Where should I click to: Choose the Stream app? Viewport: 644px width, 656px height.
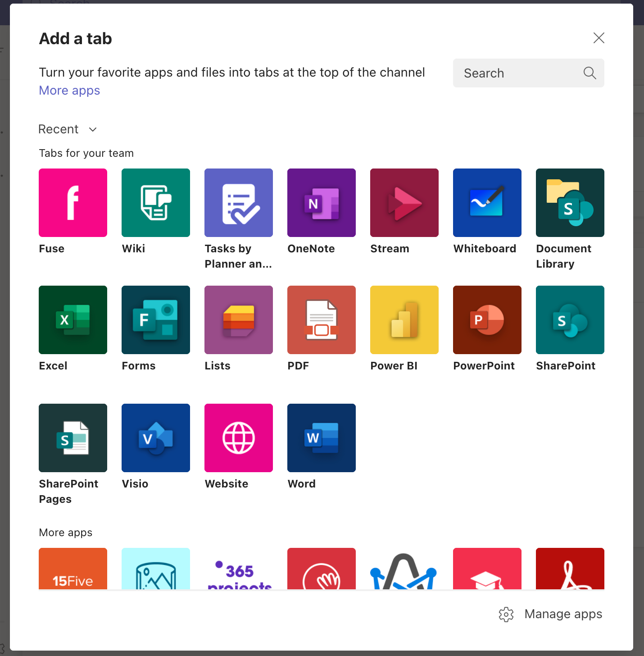404,202
